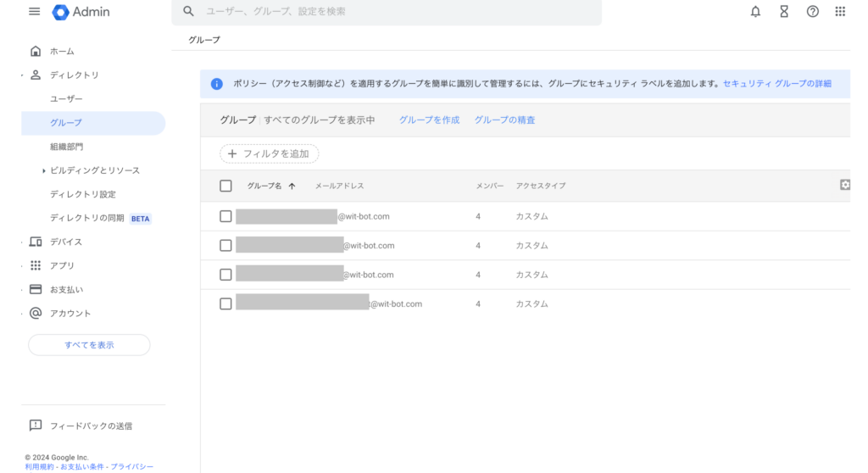Viewport: 868px width, 473px height.
Task: Click the グループを作成 link
Action: point(429,120)
